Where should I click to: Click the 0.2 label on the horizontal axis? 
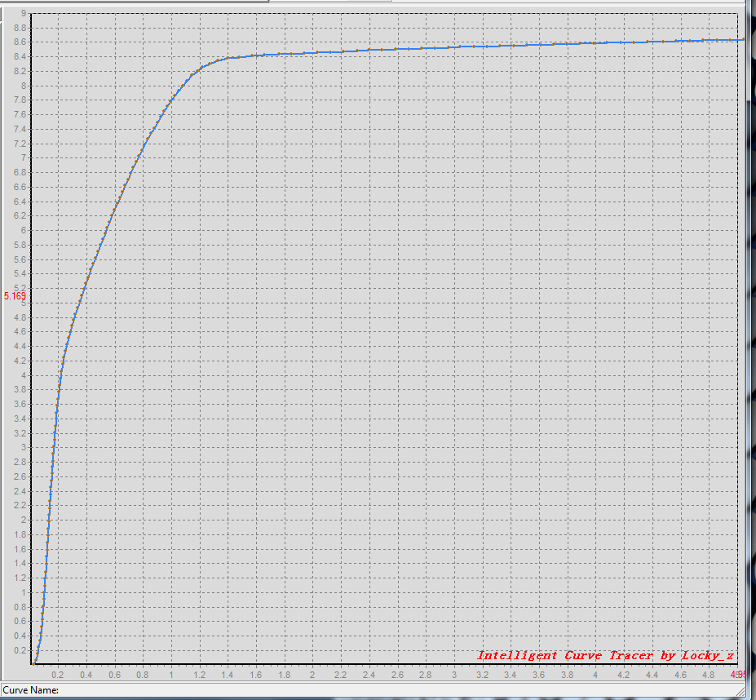tap(58, 675)
